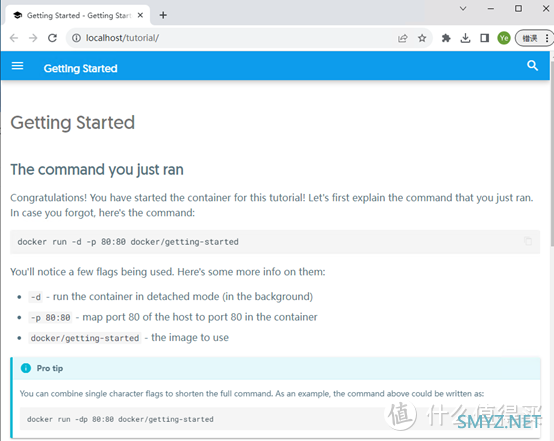Click the docker run -d -p 80:80 code text
The width and height of the screenshot is (554, 441).
(128, 242)
